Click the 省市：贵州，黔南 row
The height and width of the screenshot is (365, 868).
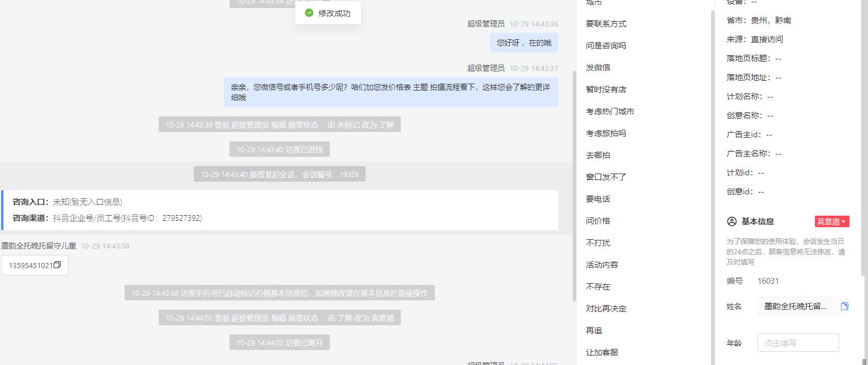click(759, 20)
